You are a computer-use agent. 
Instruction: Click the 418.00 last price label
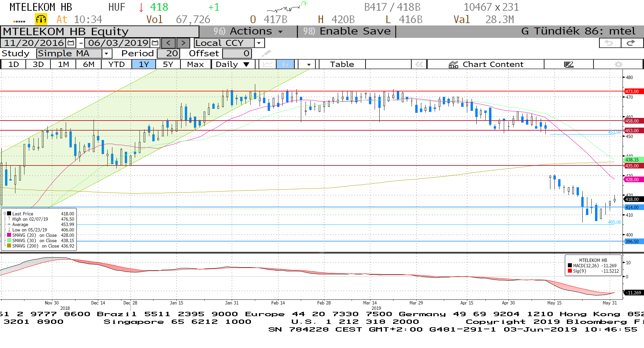click(x=634, y=199)
